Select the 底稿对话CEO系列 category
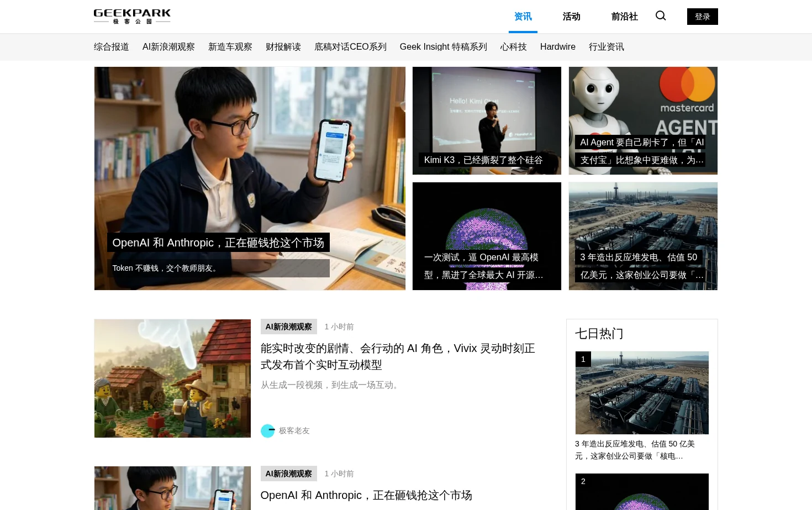Viewport: 812px width, 510px height. pos(350,47)
